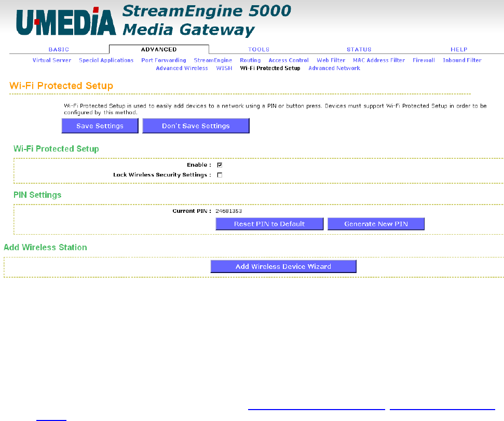Toggle the Enable checkbox

(x=220, y=165)
